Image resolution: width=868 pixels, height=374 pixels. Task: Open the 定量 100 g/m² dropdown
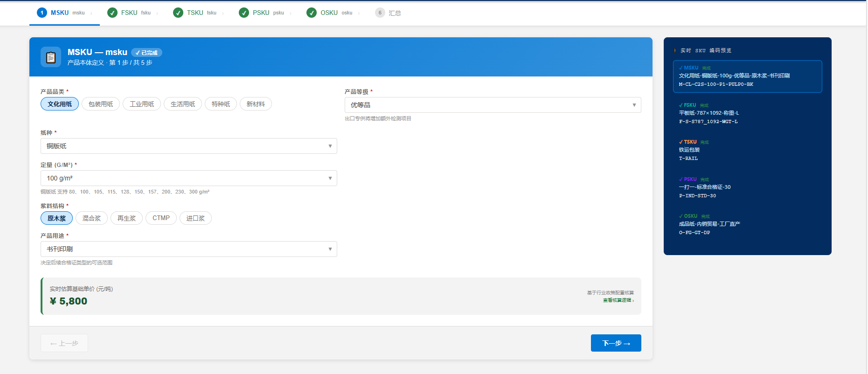(188, 178)
